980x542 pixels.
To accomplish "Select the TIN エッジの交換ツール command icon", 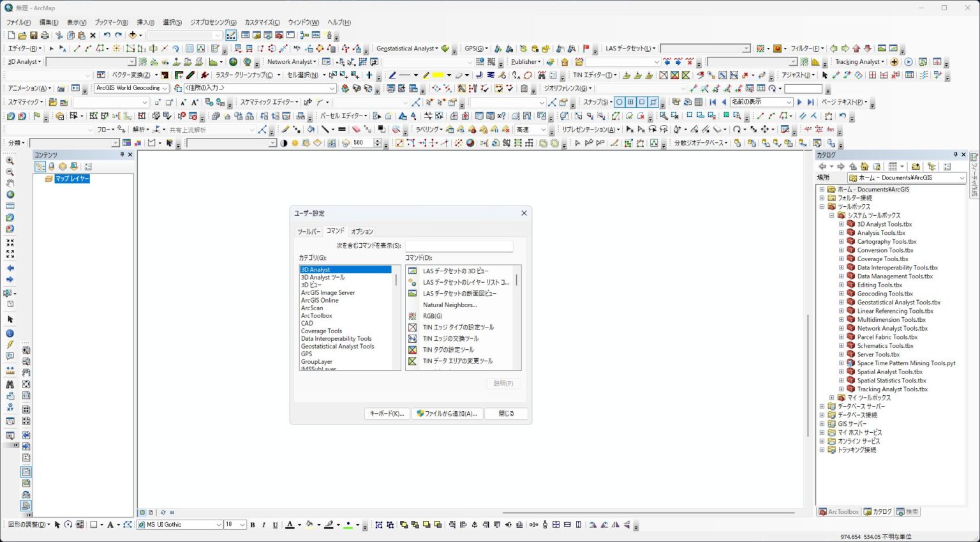I will (x=412, y=338).
